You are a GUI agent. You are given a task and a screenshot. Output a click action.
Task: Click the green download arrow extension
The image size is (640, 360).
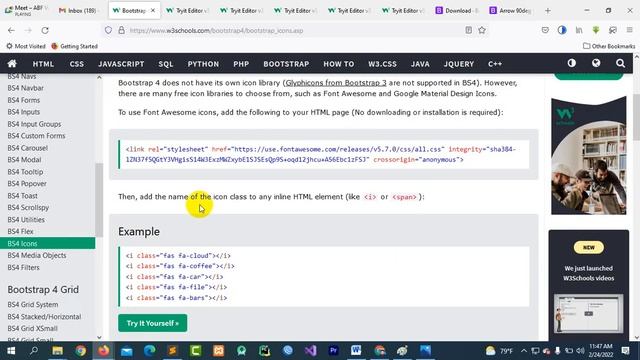point(596,30)
